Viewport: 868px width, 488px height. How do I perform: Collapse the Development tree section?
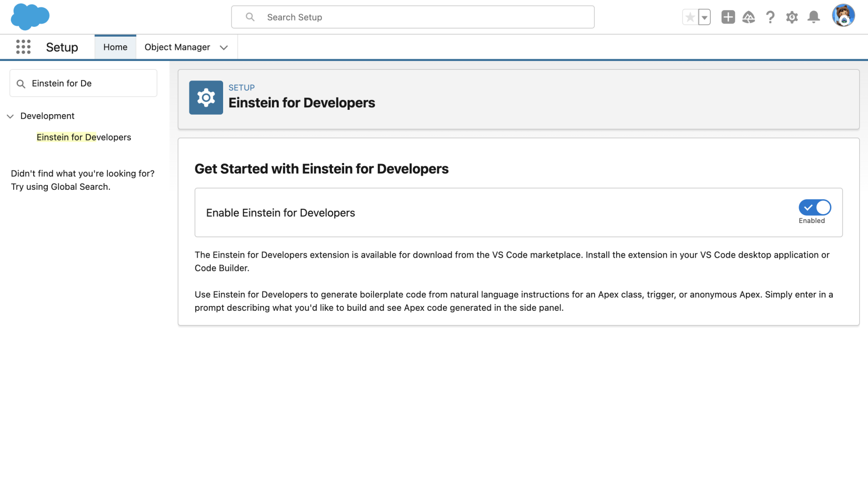point(10,116)
